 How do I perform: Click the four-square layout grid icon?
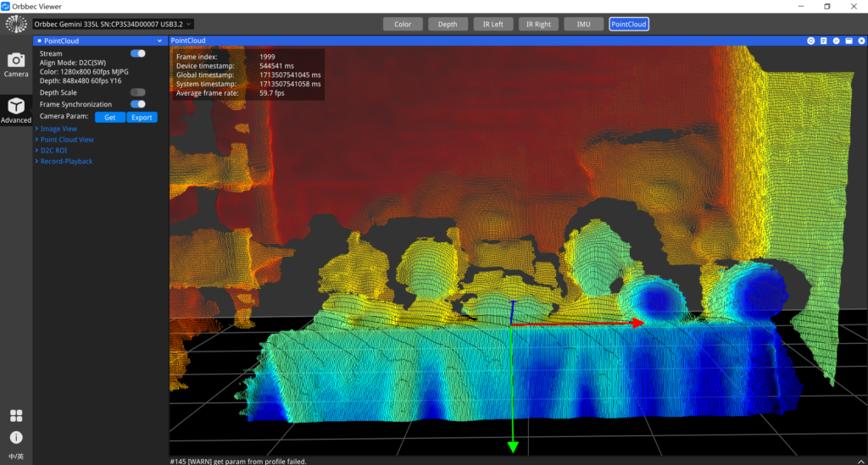(16, 416)
